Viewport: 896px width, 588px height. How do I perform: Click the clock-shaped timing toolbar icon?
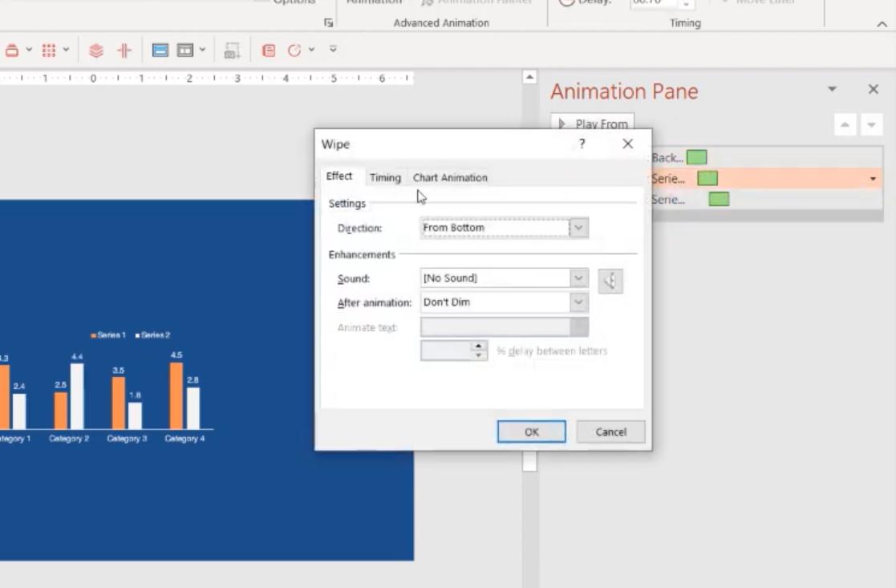point(294,50)
